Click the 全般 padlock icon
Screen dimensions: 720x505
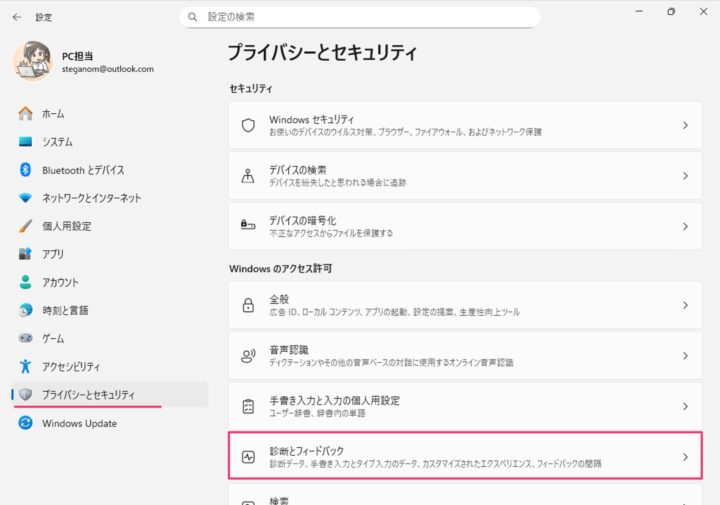pyautogui.click(x=248, y=305)
